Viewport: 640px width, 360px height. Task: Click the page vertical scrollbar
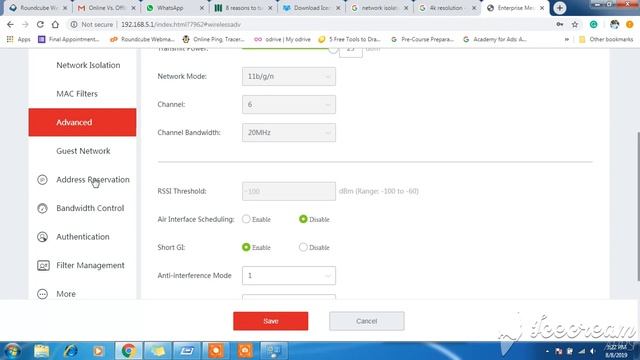[638, 206]
